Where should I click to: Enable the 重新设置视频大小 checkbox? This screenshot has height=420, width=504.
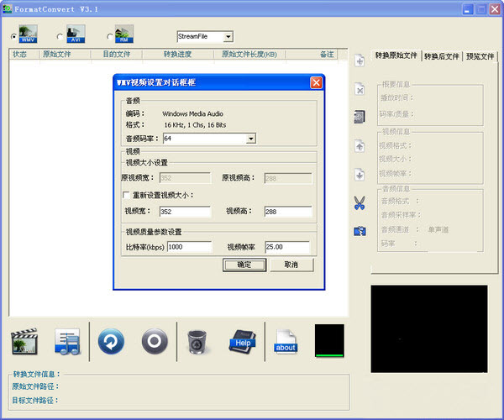(126, 195)
